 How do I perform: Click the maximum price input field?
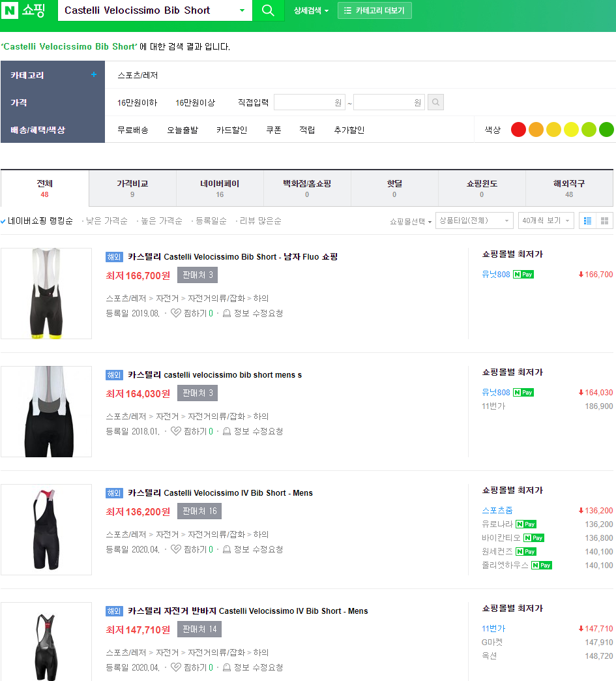[389, 102]
